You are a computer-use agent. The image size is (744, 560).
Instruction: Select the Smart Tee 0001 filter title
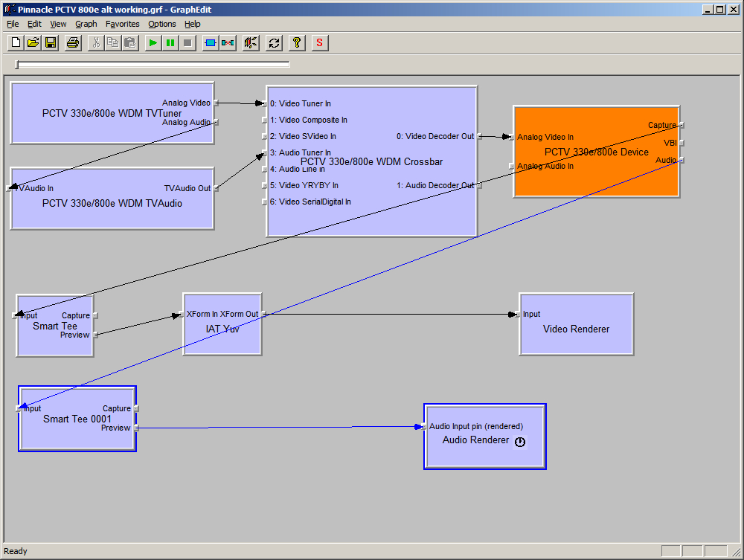coord(77,419)
